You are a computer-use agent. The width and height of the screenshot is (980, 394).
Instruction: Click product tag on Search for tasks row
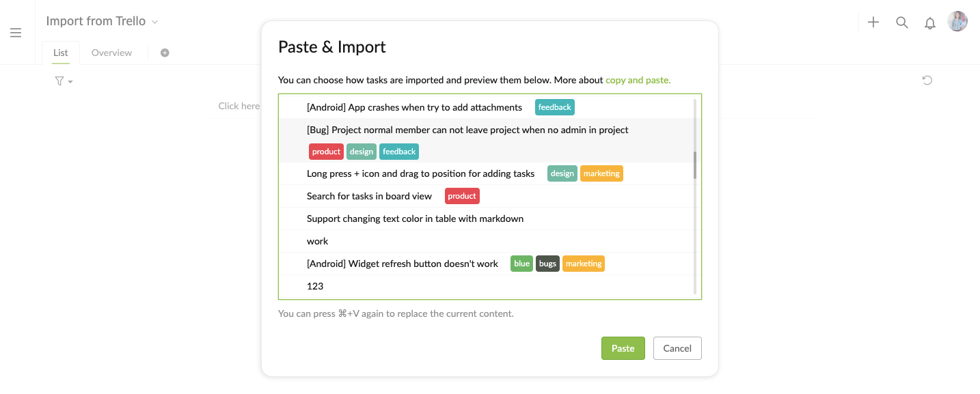462,196
